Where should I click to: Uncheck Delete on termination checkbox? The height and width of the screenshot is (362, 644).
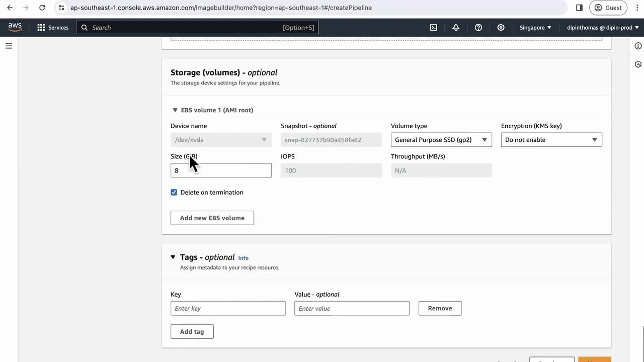pyautogui.click(x=174, y=193)
